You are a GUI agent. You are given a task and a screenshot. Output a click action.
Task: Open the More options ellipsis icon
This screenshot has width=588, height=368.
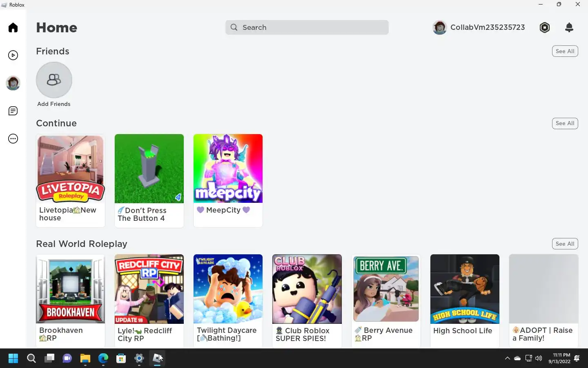13,139
